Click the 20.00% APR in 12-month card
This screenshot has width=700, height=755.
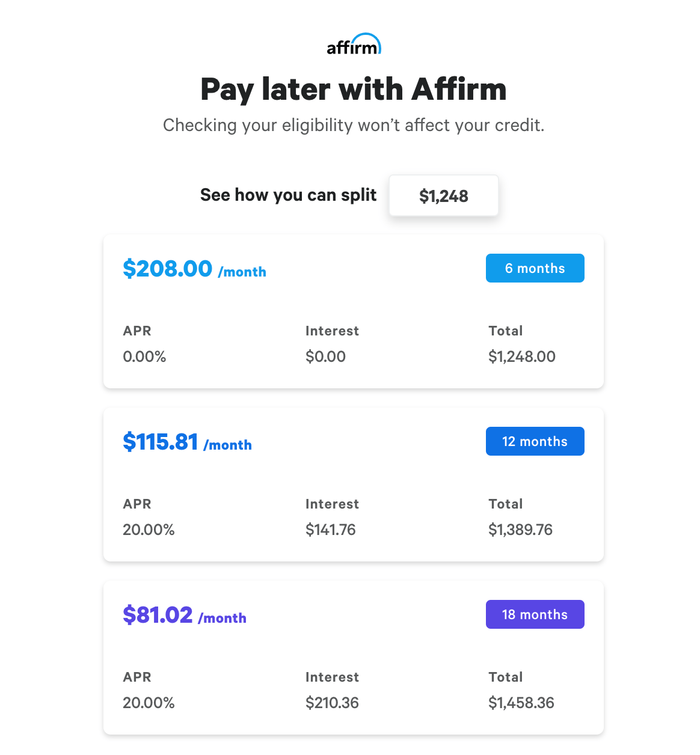click(x=149, y=530)
